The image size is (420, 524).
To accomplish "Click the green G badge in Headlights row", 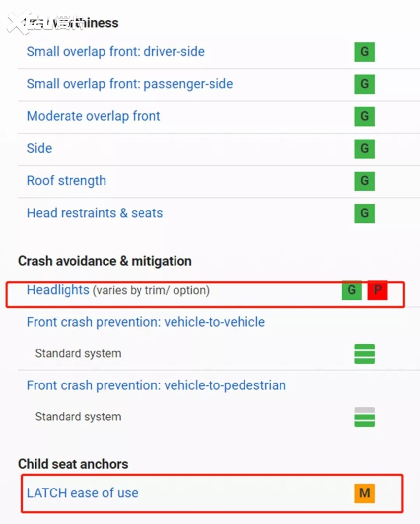I will pos(351,290).
